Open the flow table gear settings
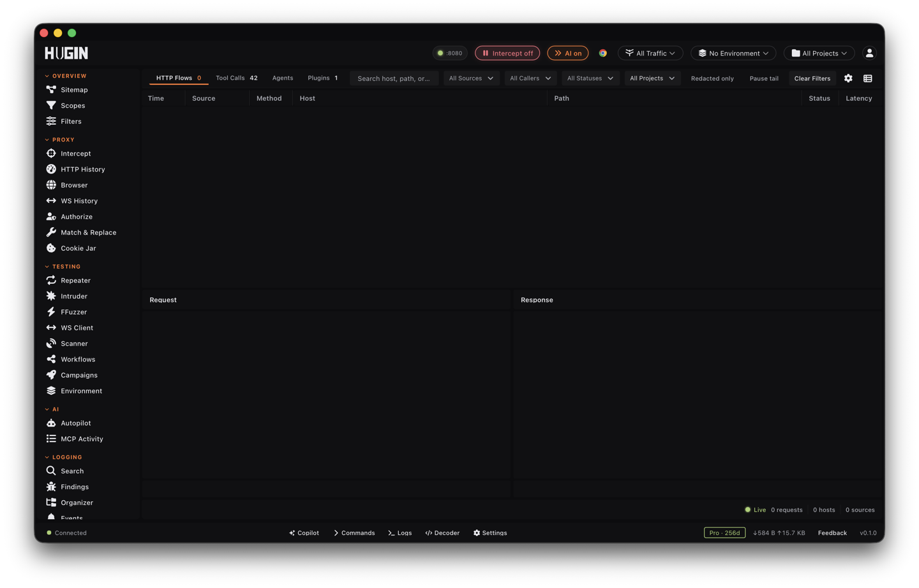This screenshot has height=588, width=919. point(848,78)
